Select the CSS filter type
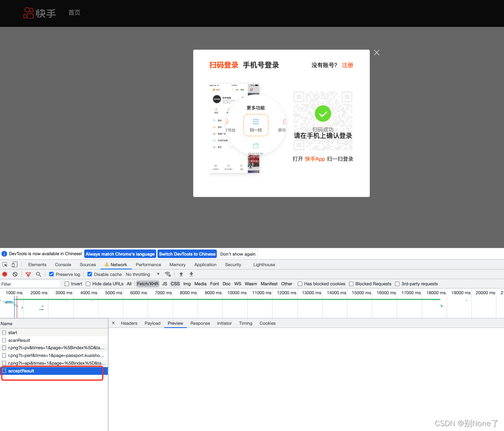This screenshot has height=431, width=504. (x=175, y=284)
